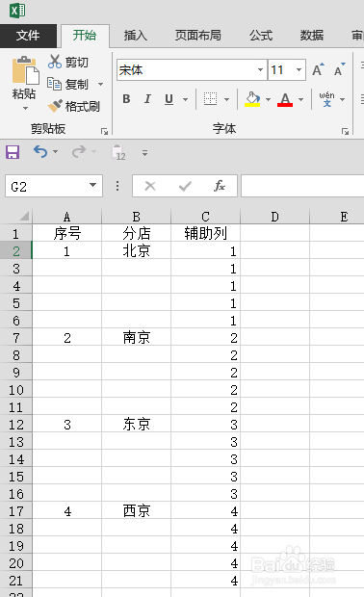The height and width of the screenshot is (597, 364).
Task: Click the select-all corner triangle
Action: click(24, 217)
